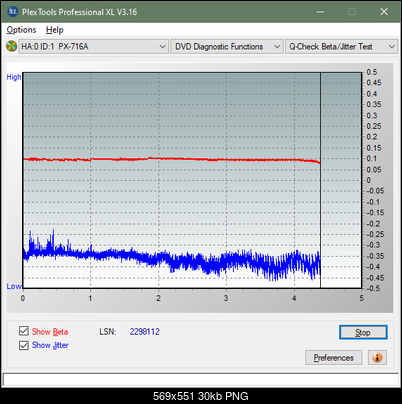The image size is (402, 404).
Task: Click the PlexTools XL app icon in title bar
Action: click(x=12, y=12)
